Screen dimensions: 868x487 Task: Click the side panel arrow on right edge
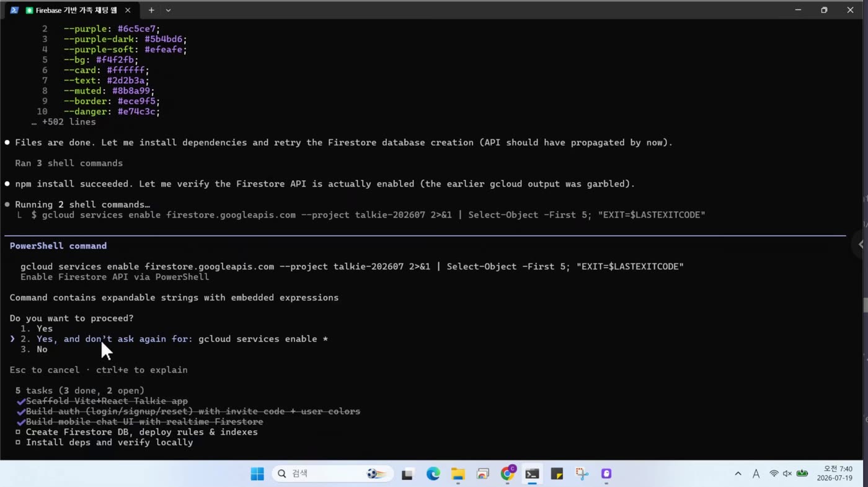[x=861, y=244]
